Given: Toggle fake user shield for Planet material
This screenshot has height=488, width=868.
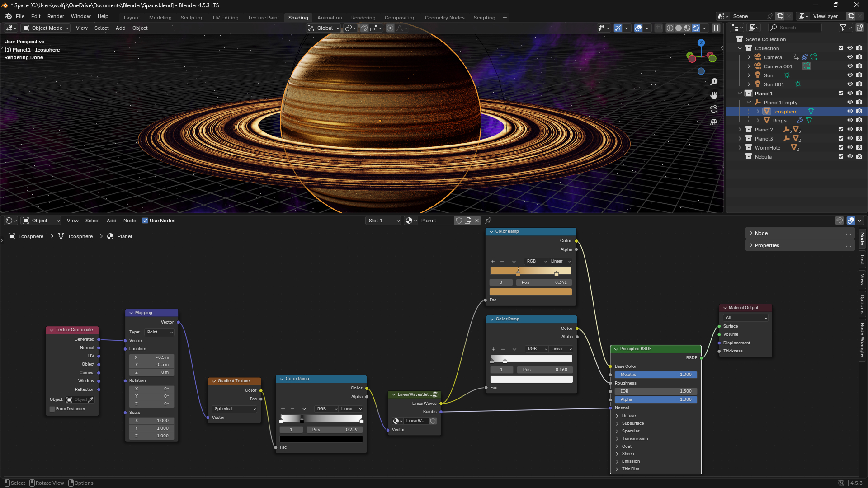Looking at the screenshot, I should (459, 221).
